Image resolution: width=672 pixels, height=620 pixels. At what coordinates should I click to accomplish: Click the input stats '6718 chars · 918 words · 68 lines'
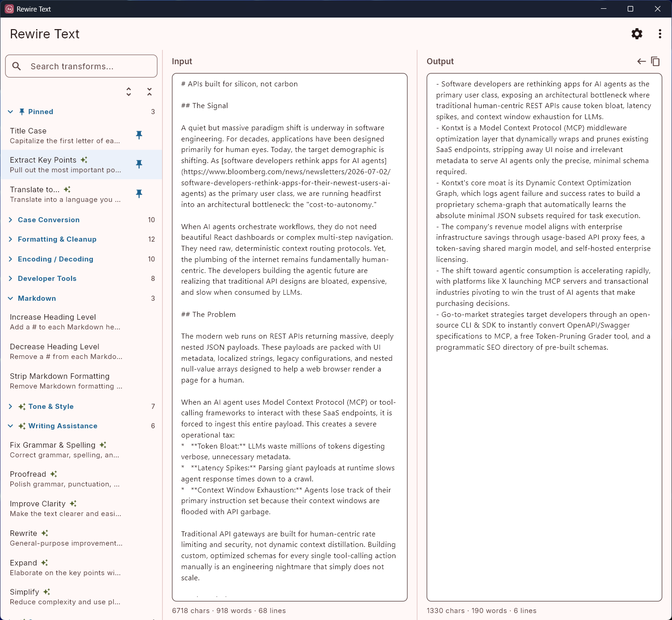[229, 611]
